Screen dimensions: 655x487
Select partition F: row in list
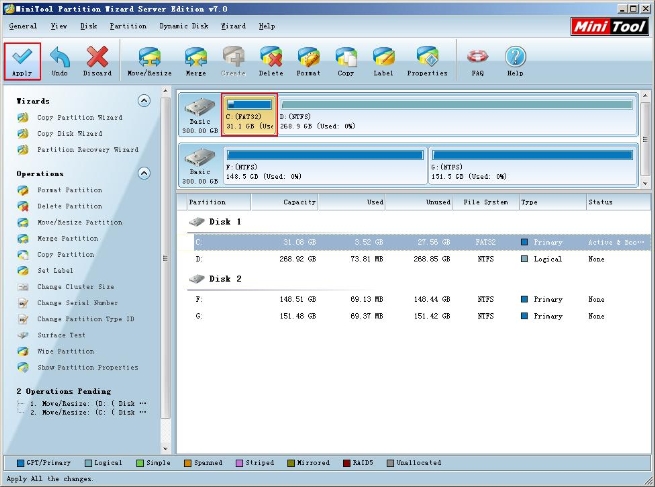(x=422, y=299)
